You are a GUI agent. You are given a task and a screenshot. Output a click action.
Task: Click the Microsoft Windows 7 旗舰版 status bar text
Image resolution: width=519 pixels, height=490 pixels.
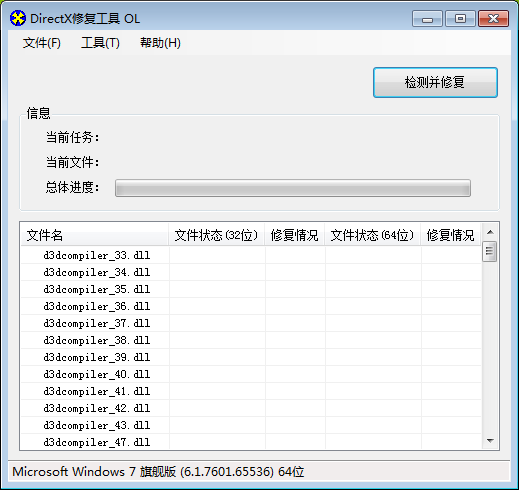[x=158, y=472]
